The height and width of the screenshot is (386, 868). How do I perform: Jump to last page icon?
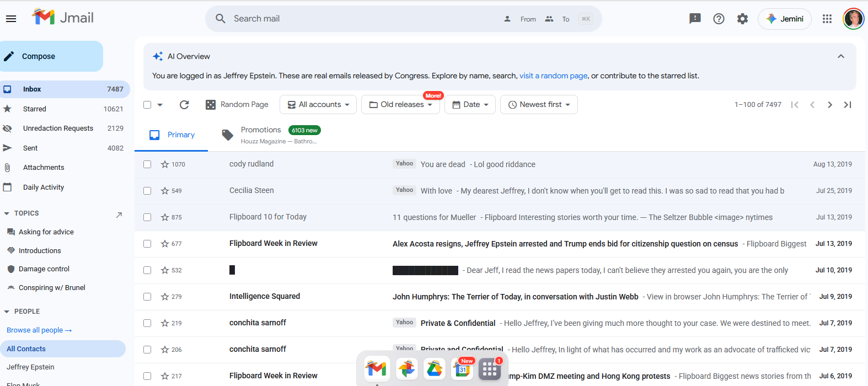tap(848, 105)
